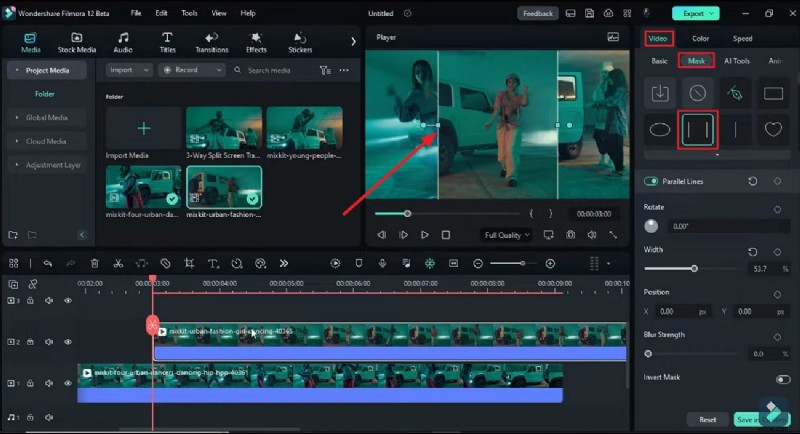
Task: Open the Import dropdown
Action: [129, 70]
